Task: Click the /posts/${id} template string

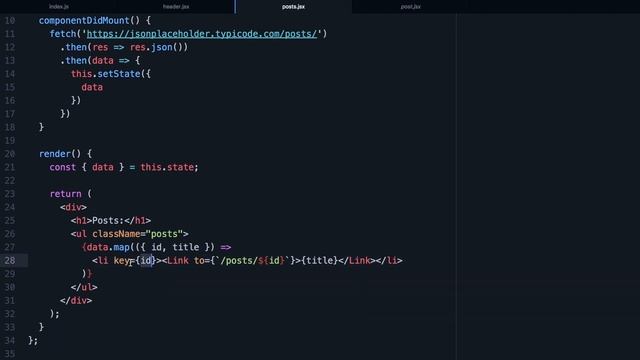Action: [253, 260]
